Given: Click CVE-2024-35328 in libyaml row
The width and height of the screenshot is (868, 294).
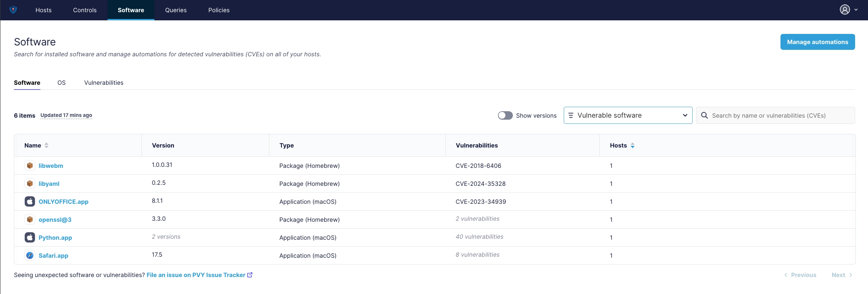Looking at the screenshot, I should (480, 183).
